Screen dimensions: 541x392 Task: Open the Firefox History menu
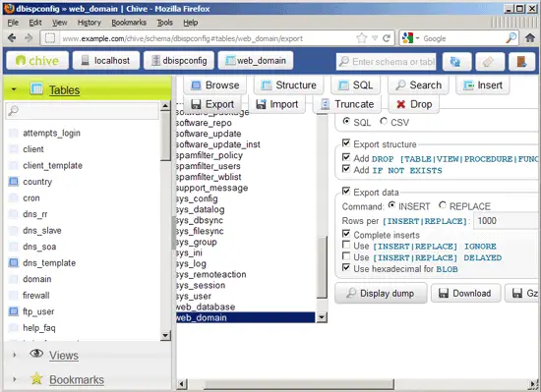89,23
